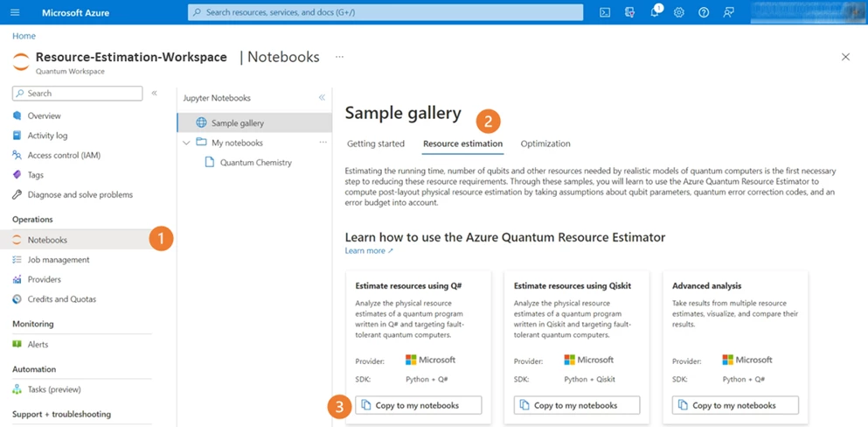Focus the search resources, services, and docs box

click(385, 12)
